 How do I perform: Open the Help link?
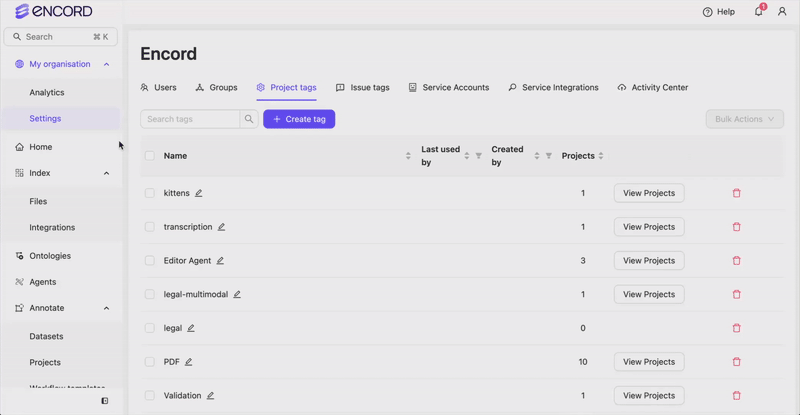click(718, 12)
